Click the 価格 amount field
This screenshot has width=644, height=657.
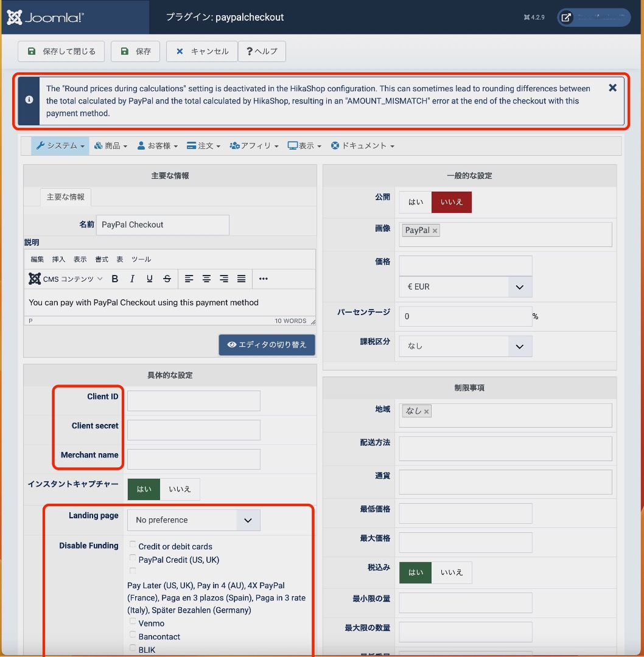(466, 266)
